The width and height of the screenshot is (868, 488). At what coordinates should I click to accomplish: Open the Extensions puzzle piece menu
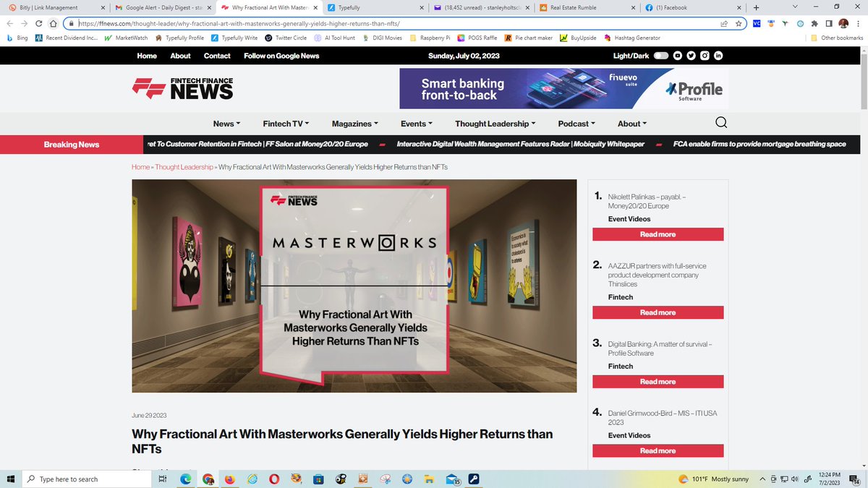point(815,23)
